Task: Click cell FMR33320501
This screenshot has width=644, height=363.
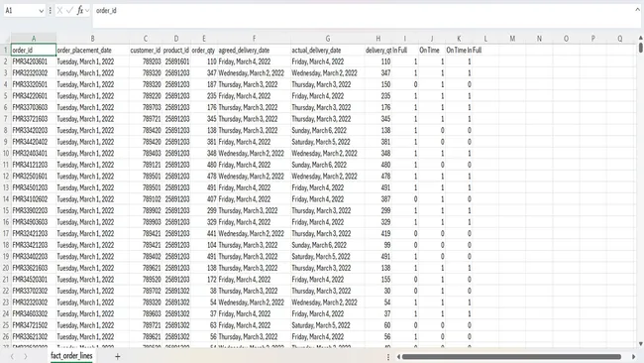Action: coord(34,84)
